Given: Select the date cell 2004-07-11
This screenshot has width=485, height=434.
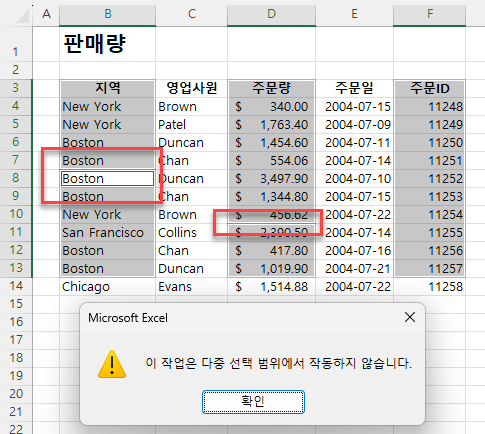Looking at the screenshot, I should pyautogui.click(x=354, y=142).
